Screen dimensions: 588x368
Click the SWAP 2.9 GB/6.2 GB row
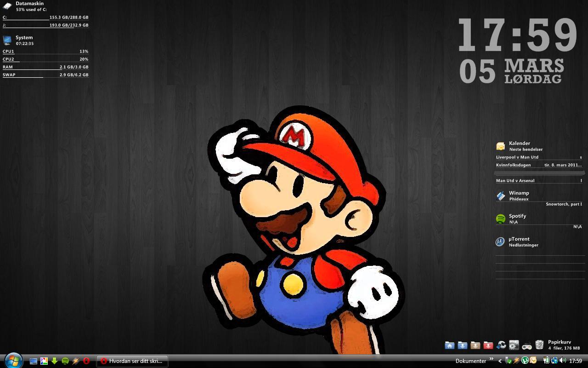[45, 75]
